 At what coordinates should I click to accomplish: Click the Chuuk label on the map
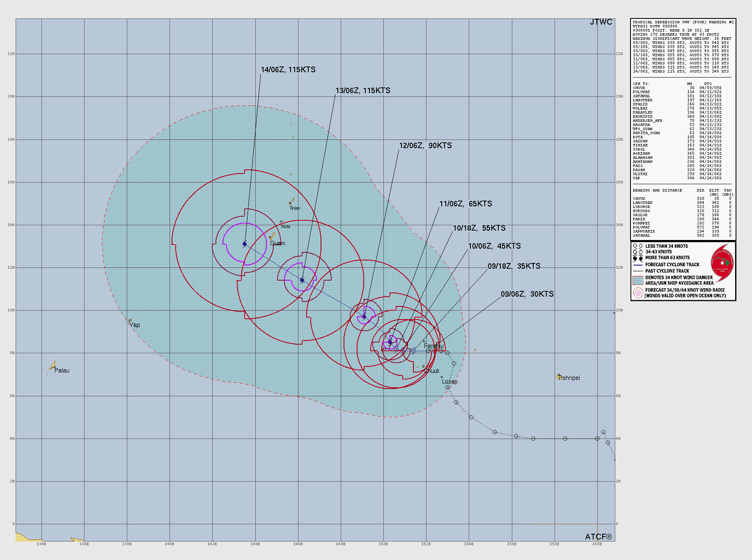[431, 370]
